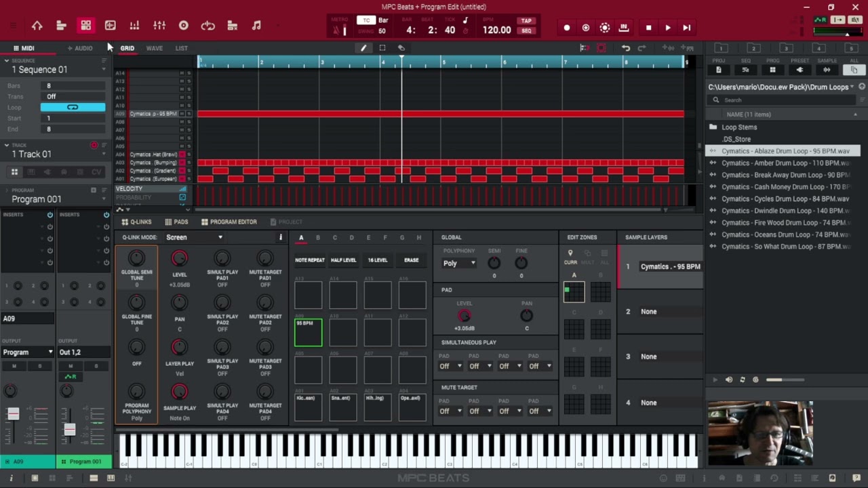Toggle browser audition speaker icon
The width and height of the screenshot is (868, 488).
click(x=729, y=380)
